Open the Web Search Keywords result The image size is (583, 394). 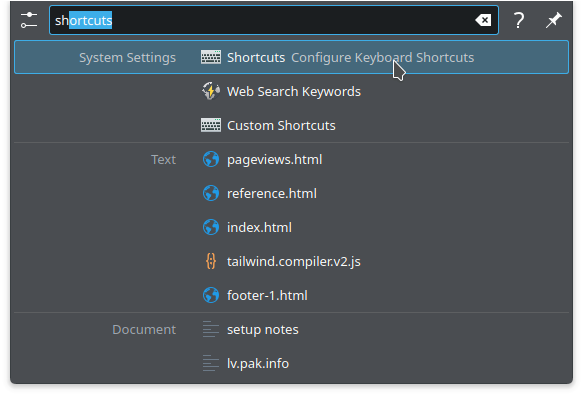click(x=292, y=91)
